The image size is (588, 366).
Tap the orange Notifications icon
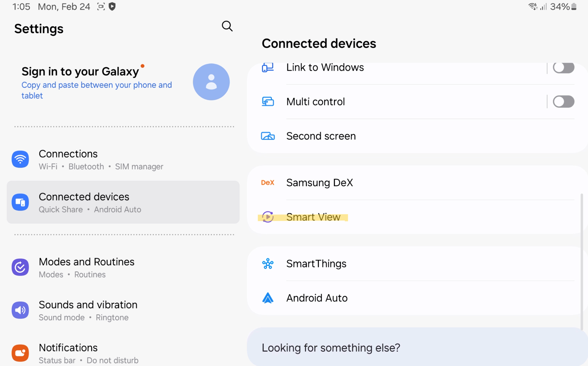pos(20,353)
